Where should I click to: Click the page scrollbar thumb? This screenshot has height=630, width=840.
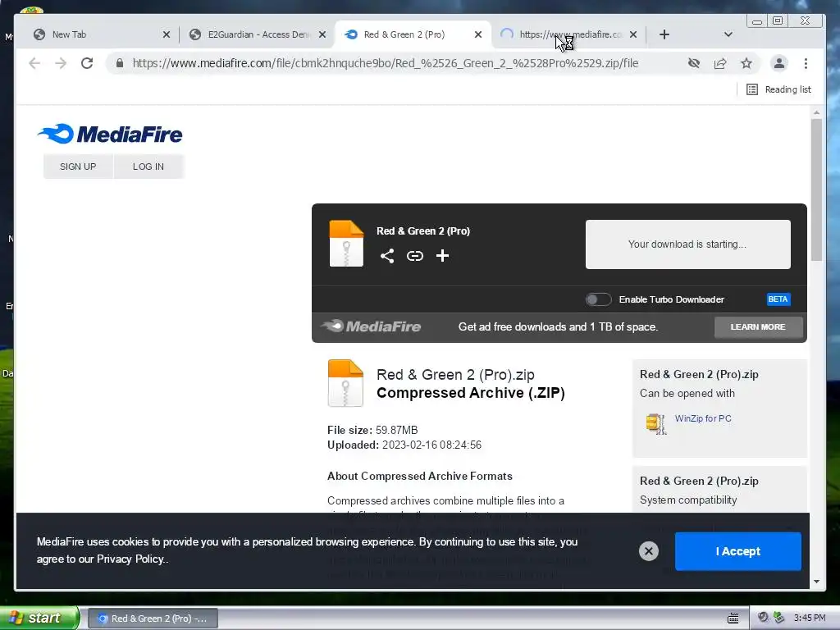coord(816,189)
